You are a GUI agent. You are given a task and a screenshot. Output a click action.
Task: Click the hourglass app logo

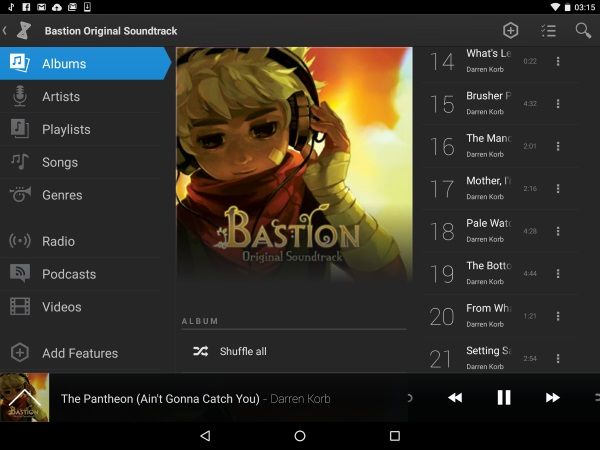pos(24,30)
